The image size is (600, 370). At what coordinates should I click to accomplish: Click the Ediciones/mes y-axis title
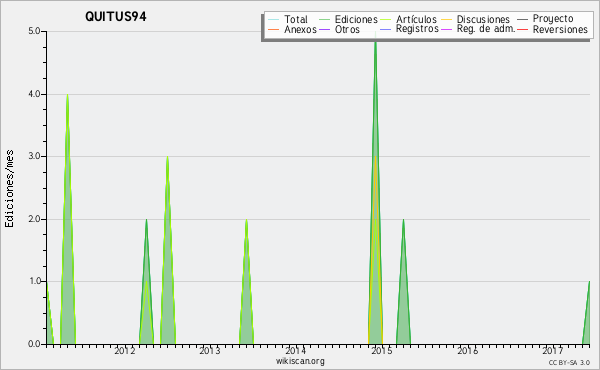click(x=9, y=189)
